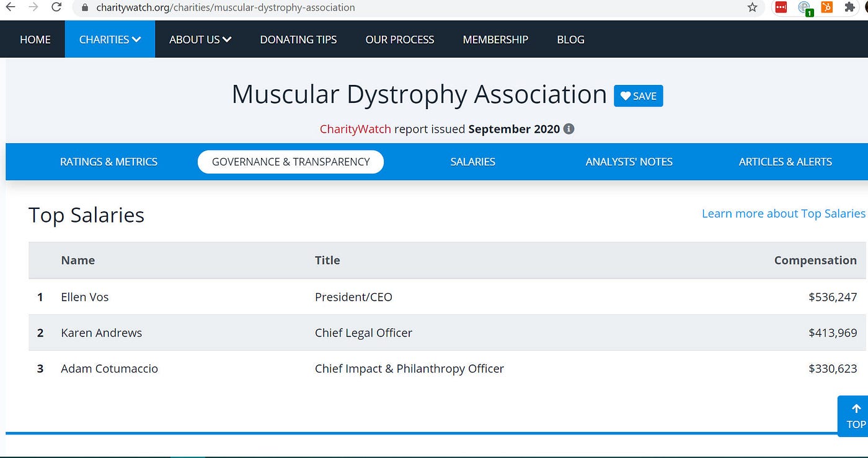868x458 pixels.
Task: Click the Name column header
Action: click(78, 260)
